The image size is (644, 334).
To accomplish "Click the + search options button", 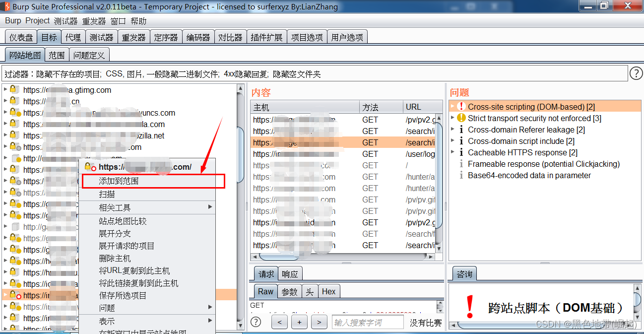I will click(x=299, y=322).
